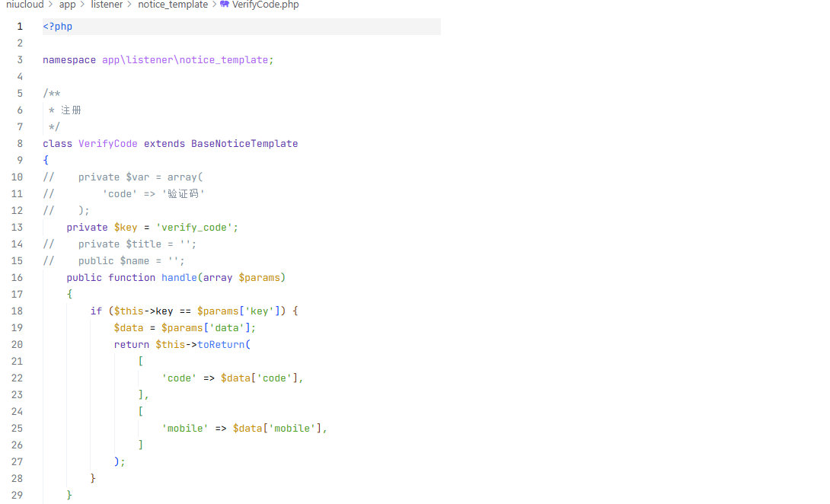Click line number 16 in gutter
Screen dimensions: 830x504
17,277
